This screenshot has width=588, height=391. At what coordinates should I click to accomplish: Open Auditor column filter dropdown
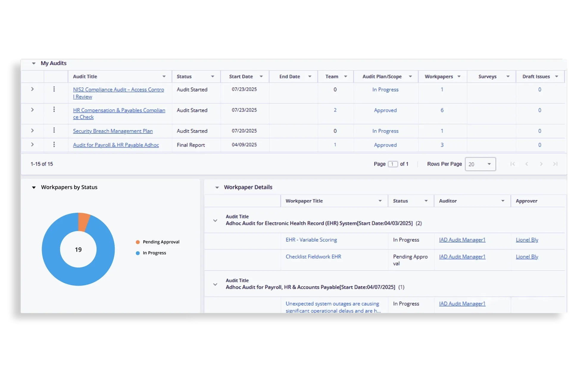[x=503, y=201]
